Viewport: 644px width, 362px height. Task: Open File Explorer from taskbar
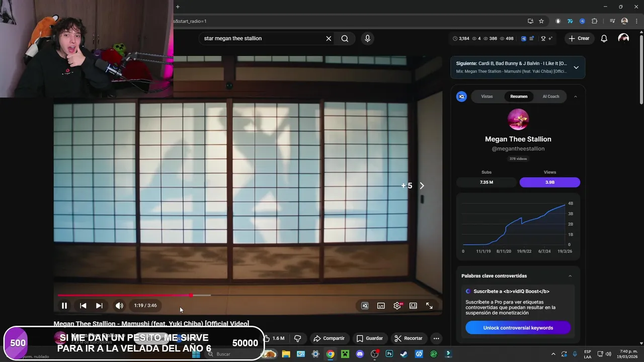click(x=286, y=354)
